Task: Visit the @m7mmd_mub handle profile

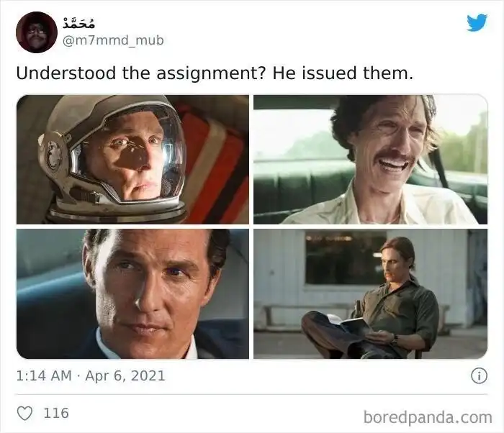Action: [113, 40]
